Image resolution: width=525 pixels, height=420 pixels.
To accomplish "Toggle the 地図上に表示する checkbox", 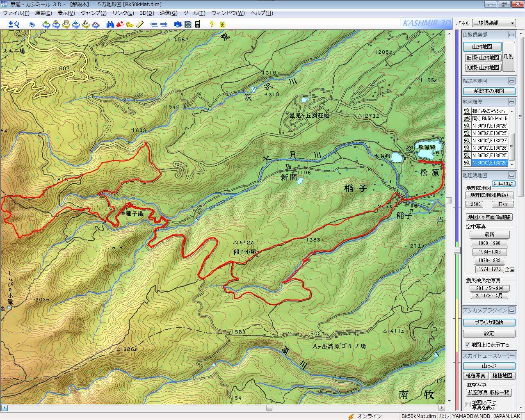I will click(467, 345).
